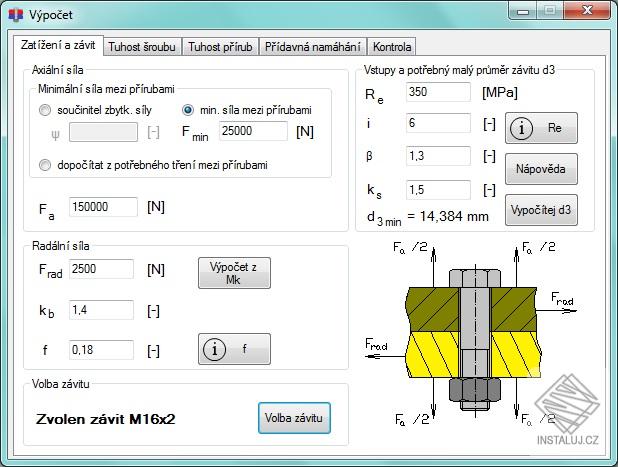The height and width of the screenshot is (467, 618).
Task: Click the info icon on Re button
Action: [x=521, y=128]
